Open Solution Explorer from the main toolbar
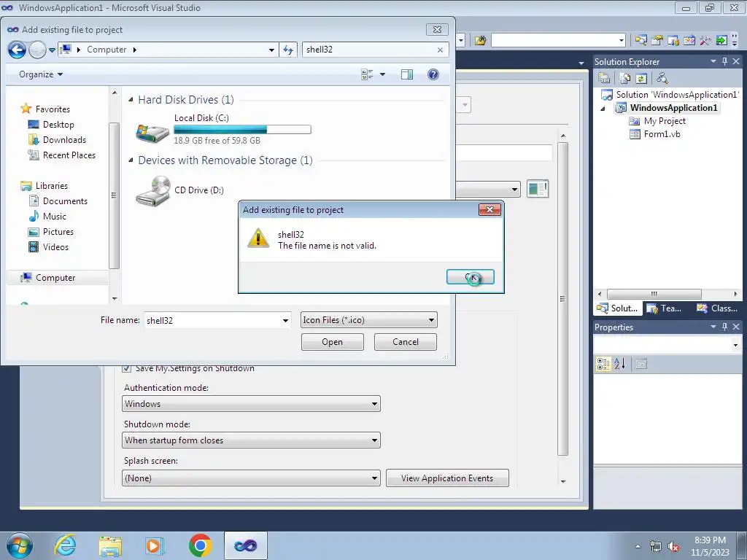Viewport: 747px width, 560px height. click(640, 41)
